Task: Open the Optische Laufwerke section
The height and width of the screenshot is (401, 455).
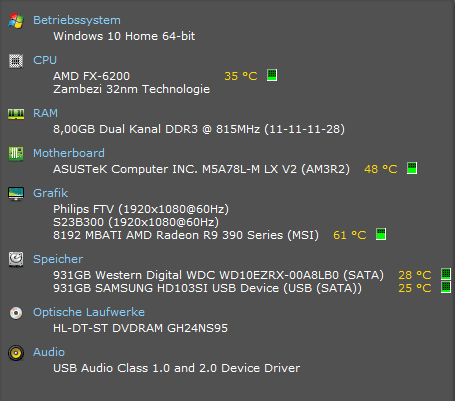Action: pos(89,312)
